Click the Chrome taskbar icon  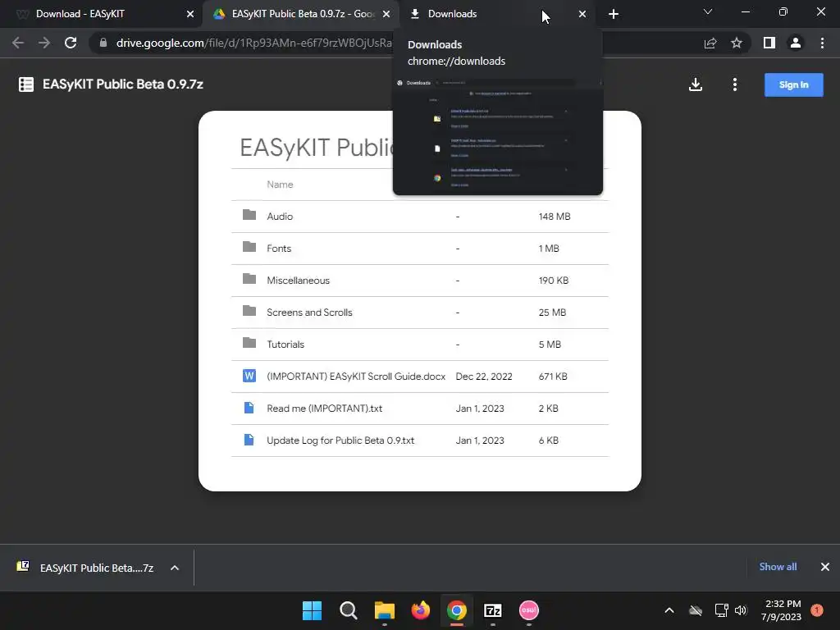456,610
